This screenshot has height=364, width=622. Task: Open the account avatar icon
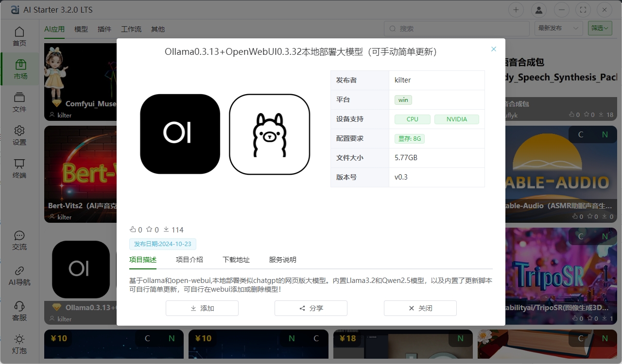point(539,10)
